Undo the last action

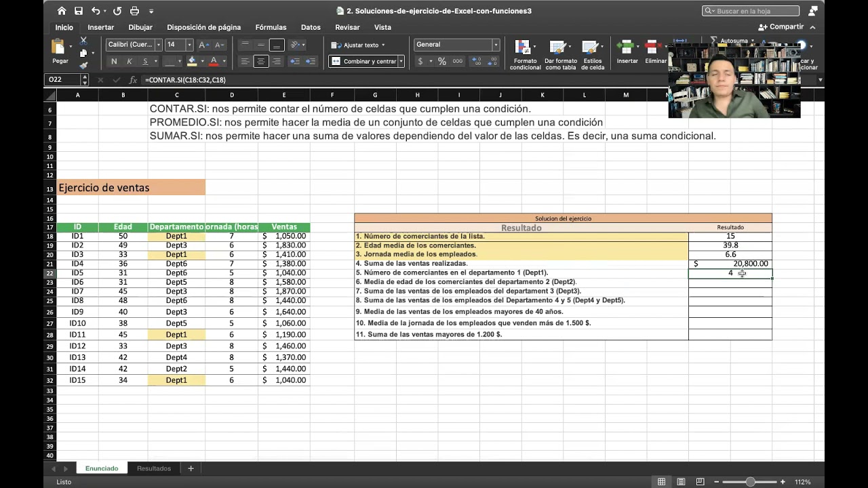96,11
